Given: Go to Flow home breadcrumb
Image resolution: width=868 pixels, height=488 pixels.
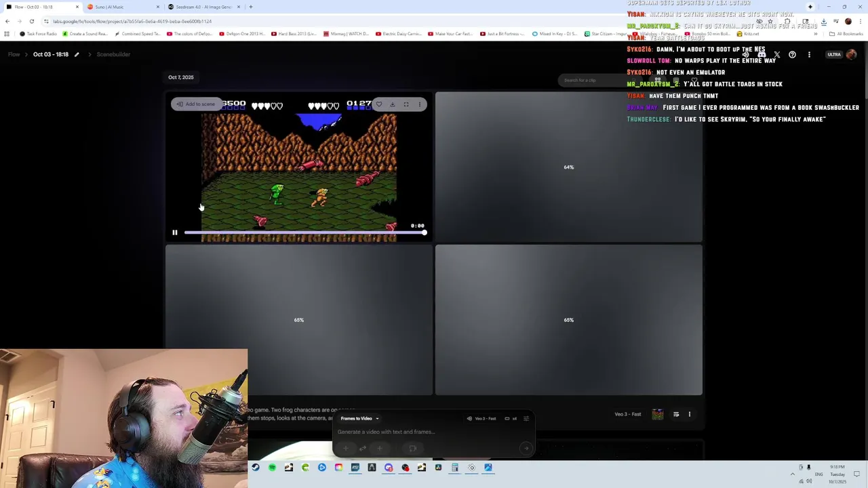Looking at the screenshot, I should point(14,54).
